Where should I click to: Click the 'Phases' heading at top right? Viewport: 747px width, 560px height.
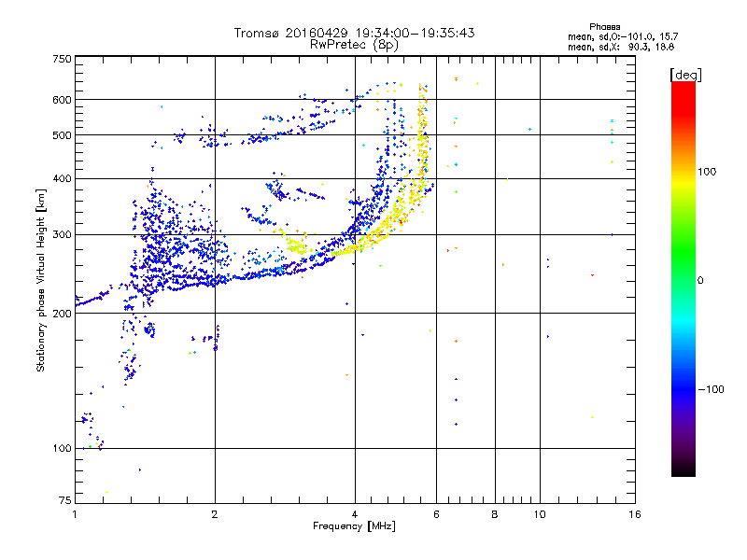pyautogui.click(x=604, y=27)
